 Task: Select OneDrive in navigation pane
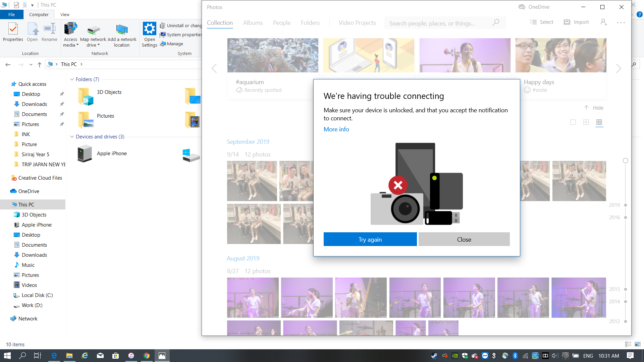tap(29, 191)
